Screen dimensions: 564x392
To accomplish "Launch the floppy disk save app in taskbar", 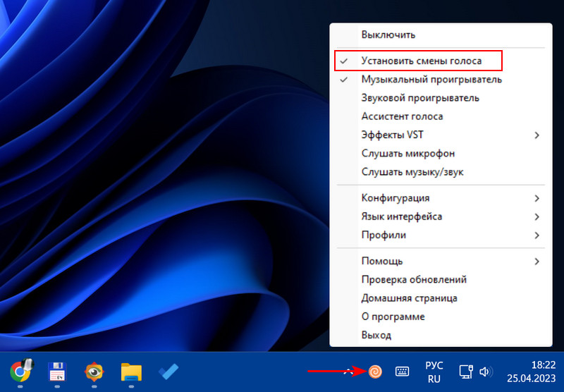I will coord(57,371).
